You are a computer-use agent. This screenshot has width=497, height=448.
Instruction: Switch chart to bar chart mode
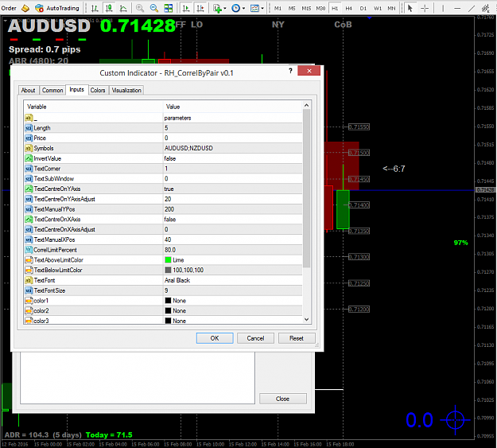[x=95, y=8]
